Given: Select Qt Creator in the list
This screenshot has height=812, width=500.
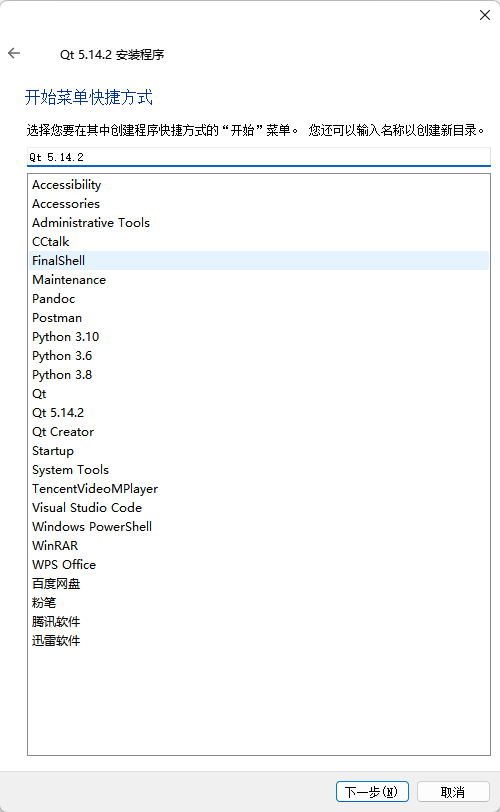Looking at the screenshot, I should 259,431.
